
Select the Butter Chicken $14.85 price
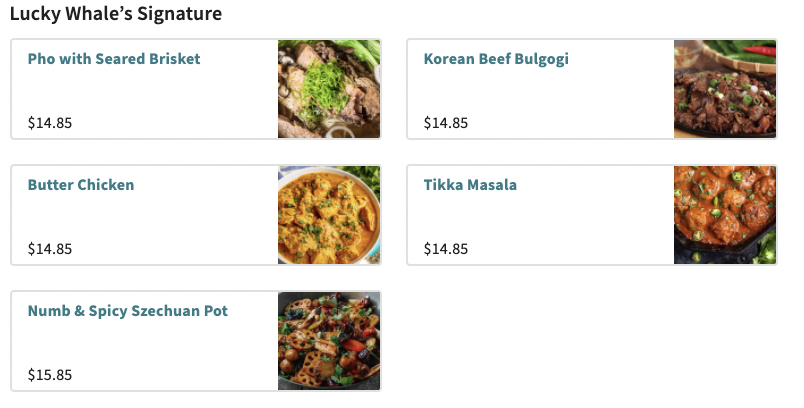(x=50, y=249)
